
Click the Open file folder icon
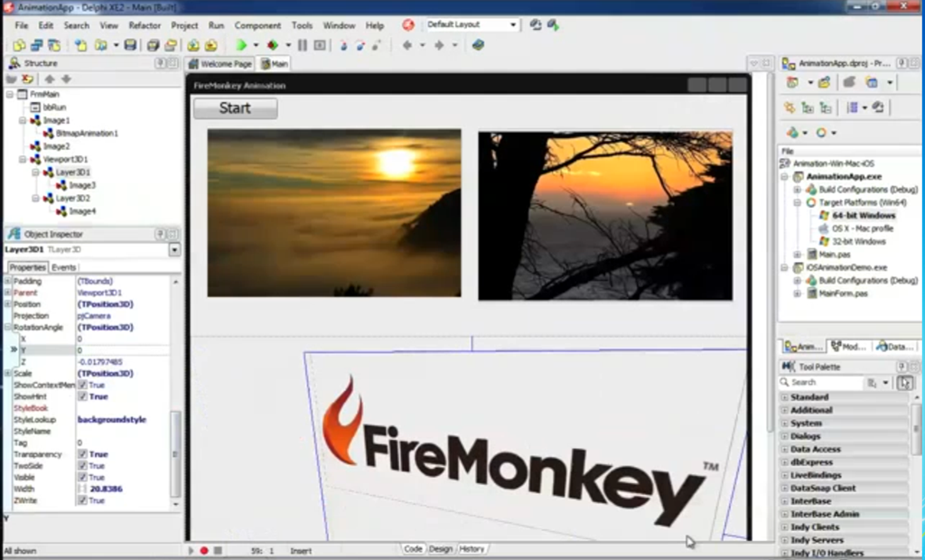pos(101,45)
